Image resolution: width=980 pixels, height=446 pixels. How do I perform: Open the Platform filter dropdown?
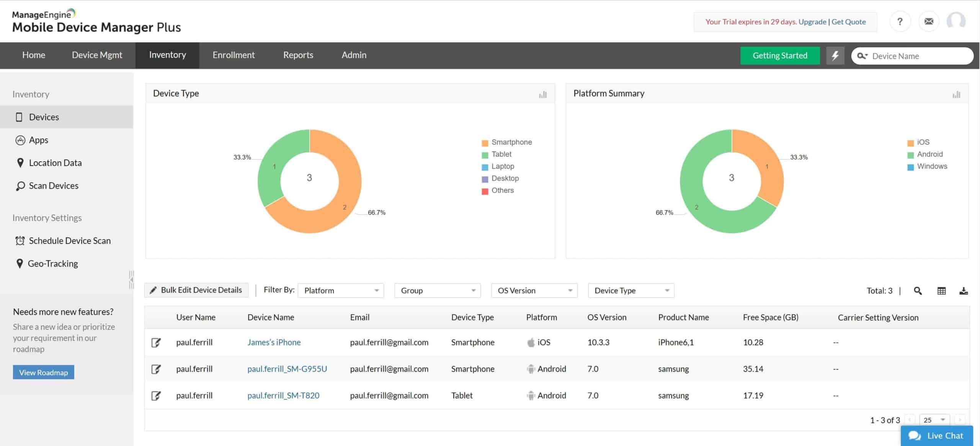341,291
